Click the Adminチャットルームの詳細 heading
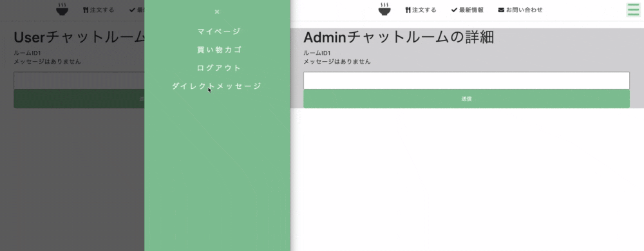 (399, 38)
